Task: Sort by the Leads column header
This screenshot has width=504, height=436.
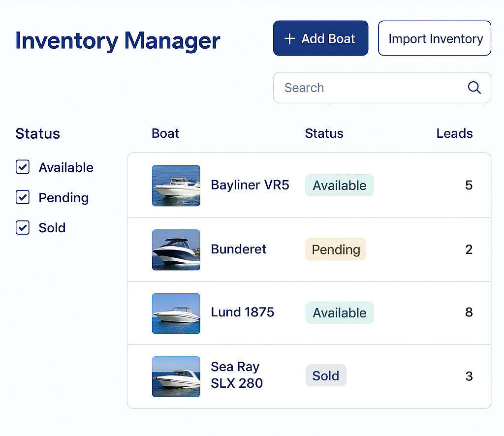Action: tap(454, 133)
